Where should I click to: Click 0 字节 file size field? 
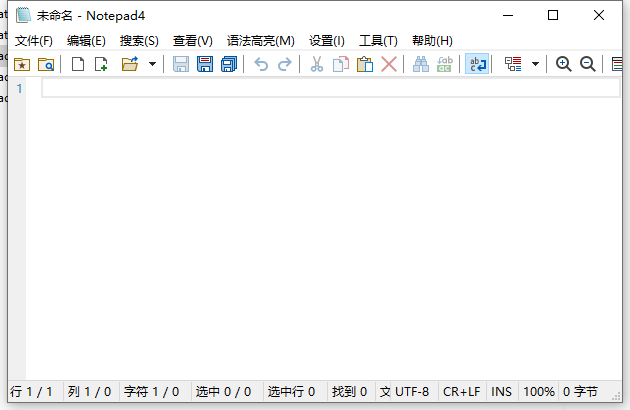[581, 392]
